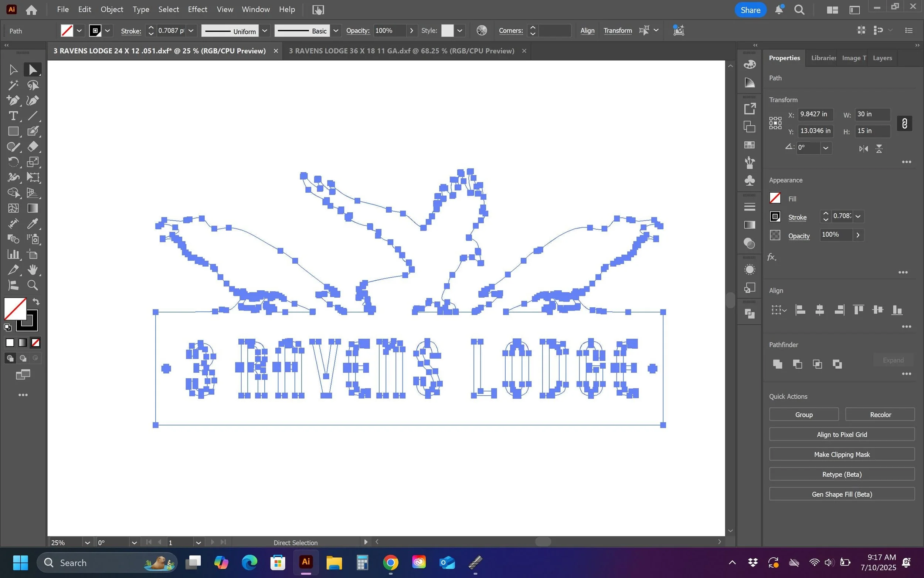This screenshot has height=578, width=924.
Task: Select the Rectangle tool
Action: [13, 131]
